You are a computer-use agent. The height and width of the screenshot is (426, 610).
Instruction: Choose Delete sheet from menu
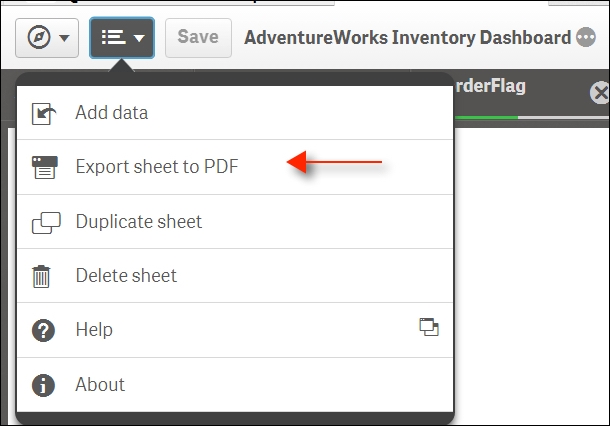[x=235, y=275]
